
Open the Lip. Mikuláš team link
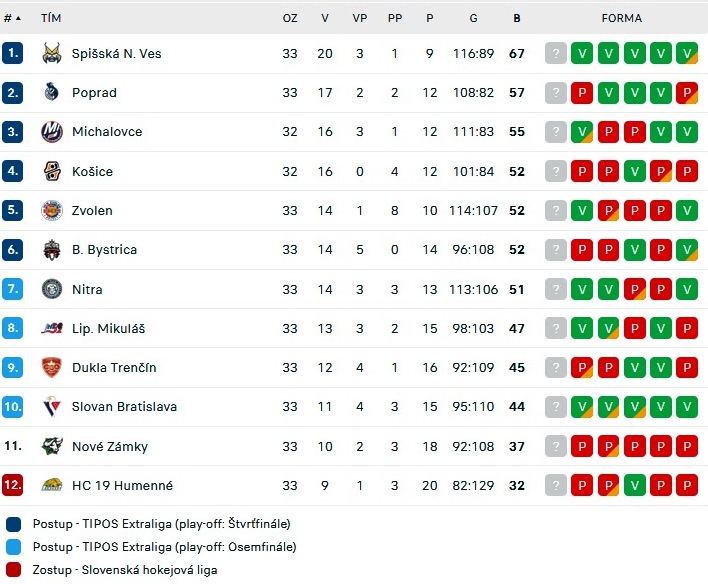pos(108,328)
